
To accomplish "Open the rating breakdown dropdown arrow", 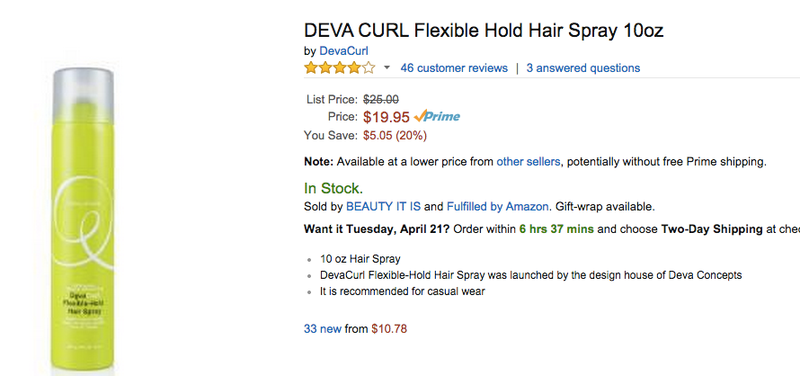I will coord(386,68).
